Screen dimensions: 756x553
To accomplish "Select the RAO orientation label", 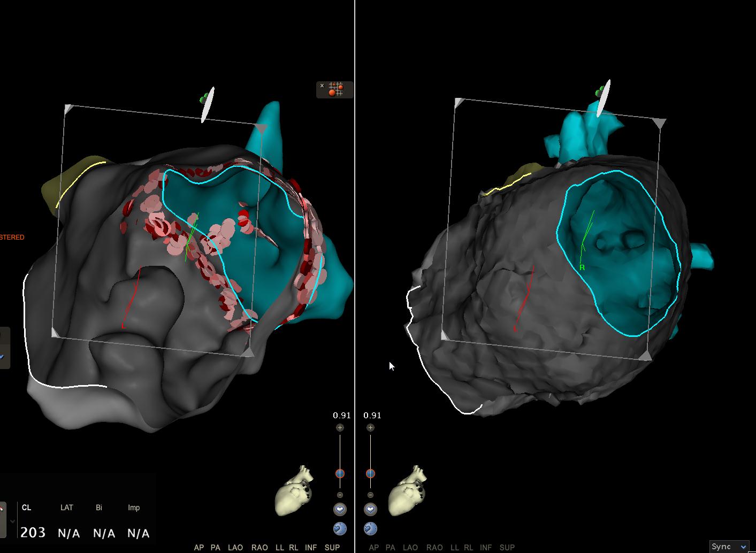I will click(x=260, y=547).
